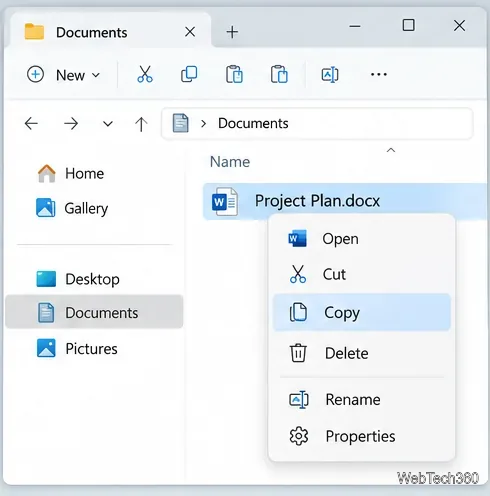Click the Rename icon in toolbar

point(330,74)
